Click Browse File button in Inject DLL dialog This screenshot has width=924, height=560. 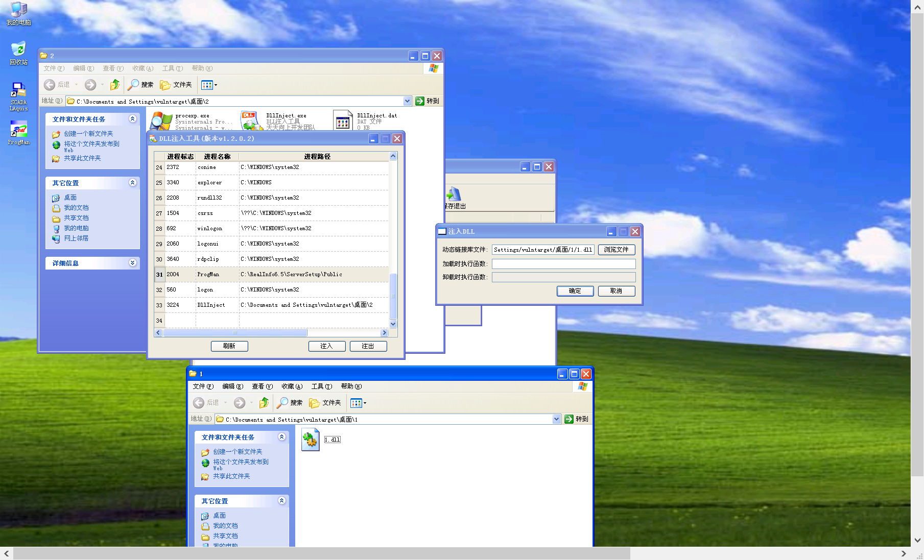(617, 250)
